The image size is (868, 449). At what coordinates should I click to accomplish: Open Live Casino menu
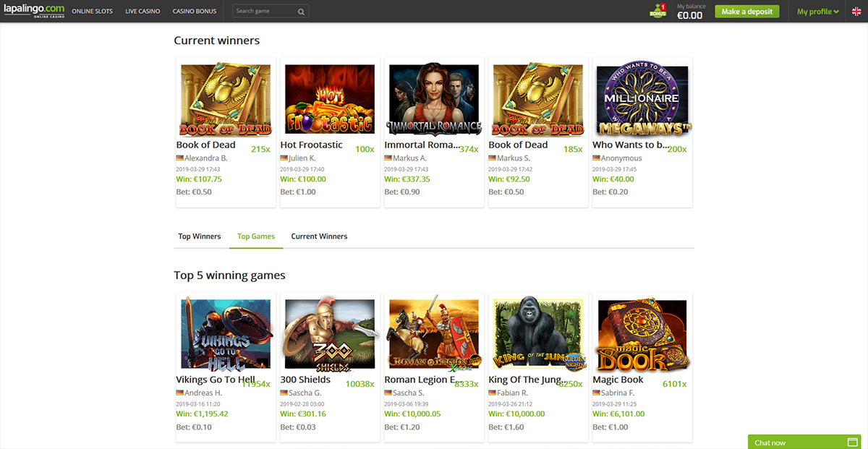click(142, 12)
